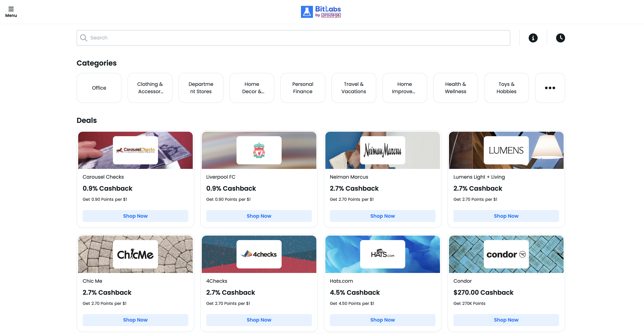Click the search magnifier icon

[83, 38]
